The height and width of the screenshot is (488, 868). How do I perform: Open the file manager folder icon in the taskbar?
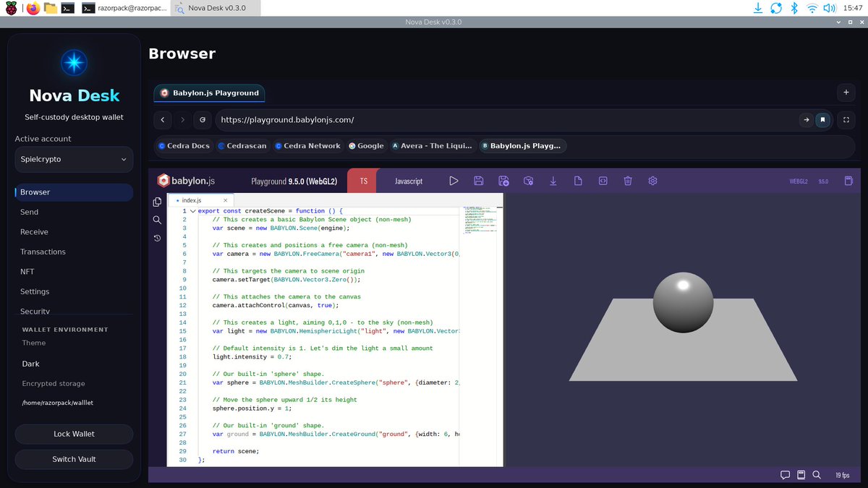51,8
